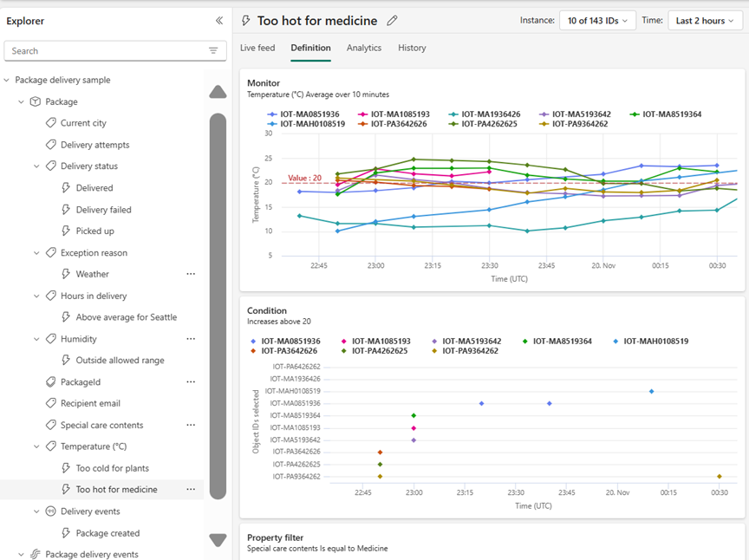This screenshot has height=560, width=749.
Task: Click the trigger icon beside Picked up
Action: [x=66, y=231]
